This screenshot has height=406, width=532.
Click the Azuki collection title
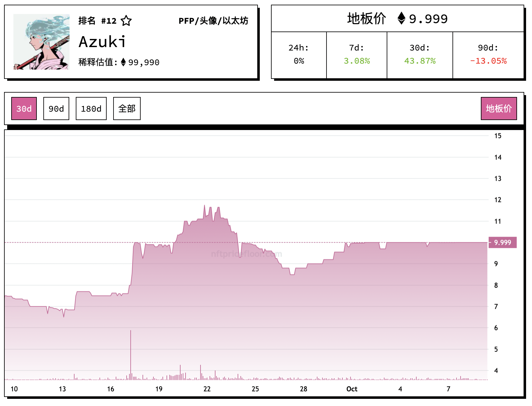coord(102,42)
